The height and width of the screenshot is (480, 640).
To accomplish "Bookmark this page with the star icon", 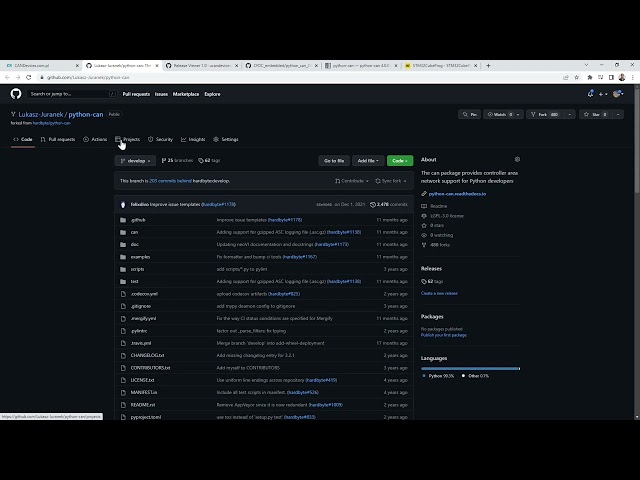I will (x=576, y=77).
